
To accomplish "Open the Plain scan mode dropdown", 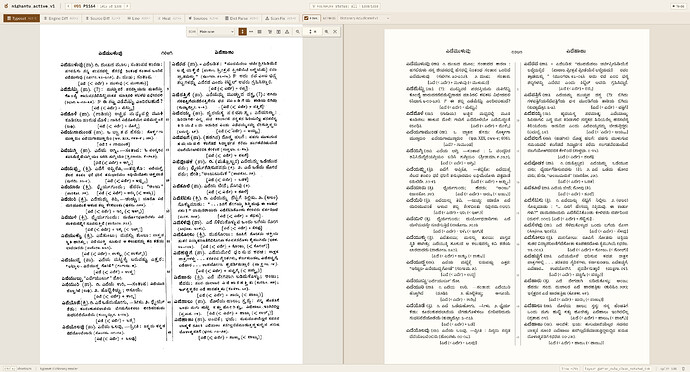I will coord(216,32).
